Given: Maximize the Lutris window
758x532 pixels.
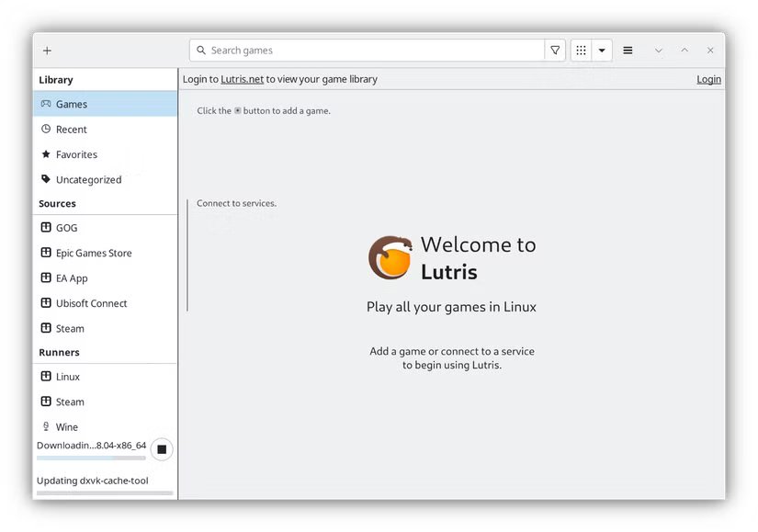Looking at the screenshot, I should coord(684,51).
